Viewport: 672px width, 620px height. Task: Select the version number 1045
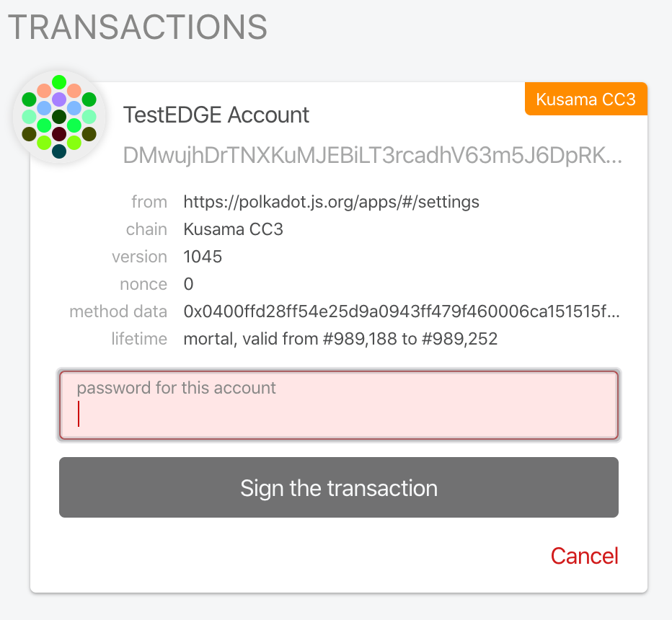click(203, 257)
